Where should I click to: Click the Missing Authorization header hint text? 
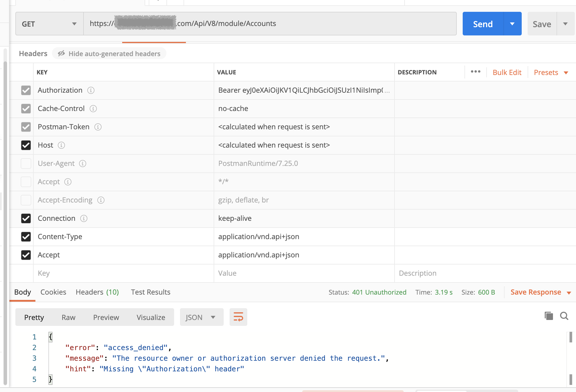click(x=172, y=369)
